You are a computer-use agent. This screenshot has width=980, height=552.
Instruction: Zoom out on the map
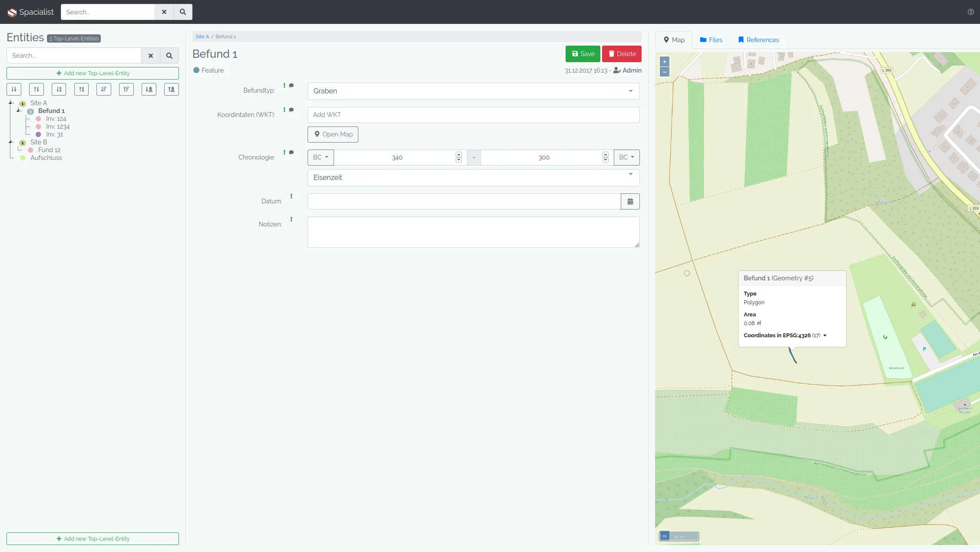[665, 72]
